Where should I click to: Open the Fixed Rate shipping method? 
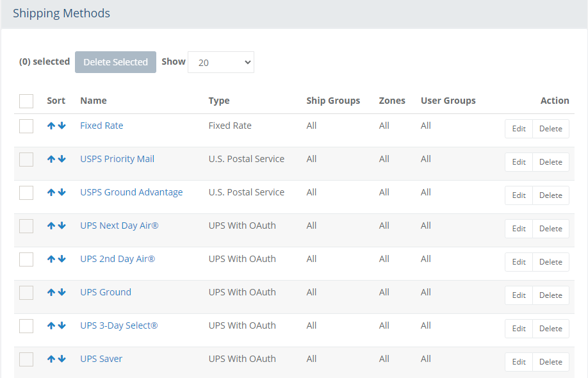102,126
